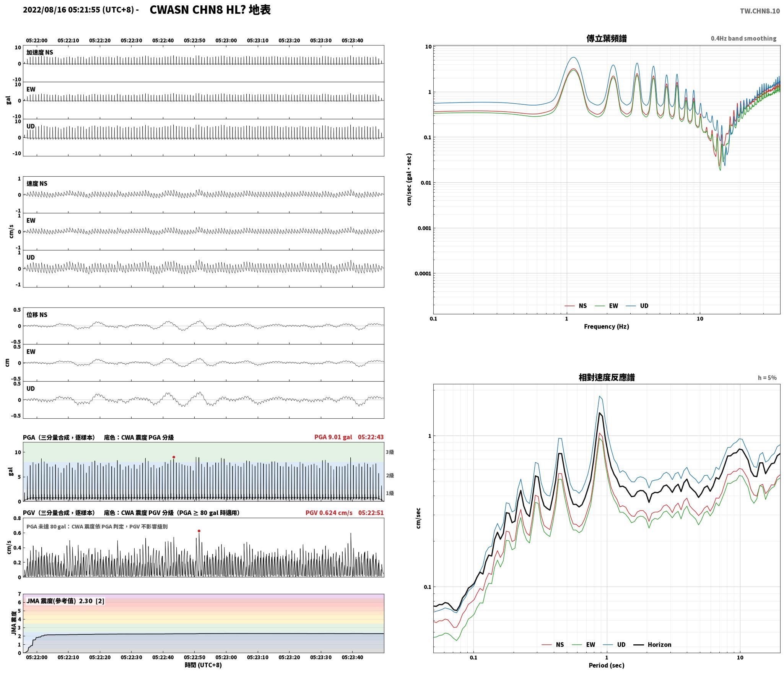Click the red PGV peak marker dot
784x673 pixels.
(x=199, y=531)
